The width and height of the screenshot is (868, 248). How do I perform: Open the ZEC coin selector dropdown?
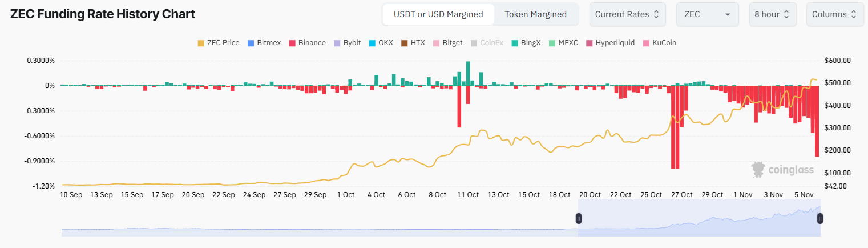(707, 14)
